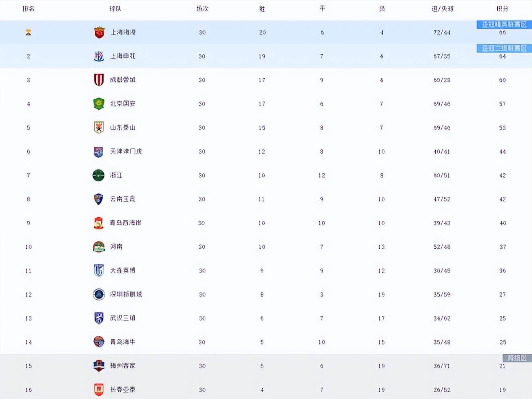Click the Shanghai Shenhua (上海申花) crest
This screenshot has width=532, height=399.
click(x=99, y=56)
